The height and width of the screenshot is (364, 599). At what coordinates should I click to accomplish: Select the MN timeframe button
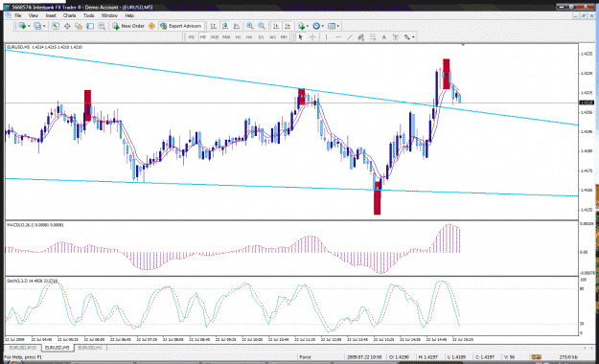pos(284,37)
